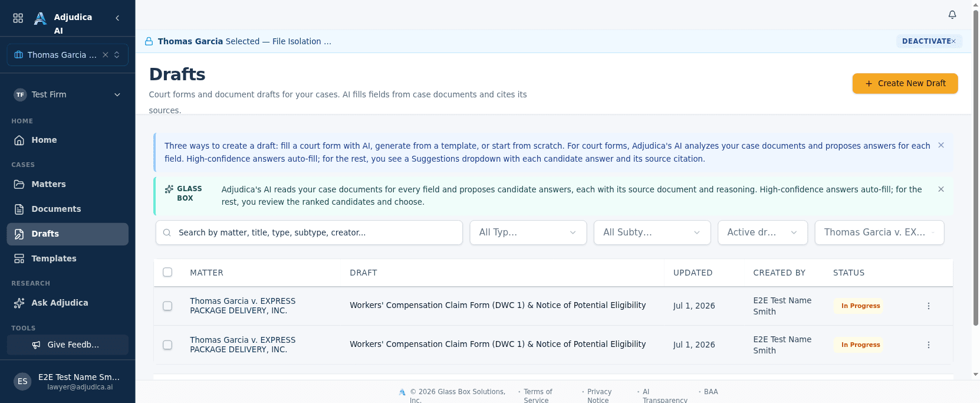Click the Terms of Service footer link

[538, 396]
